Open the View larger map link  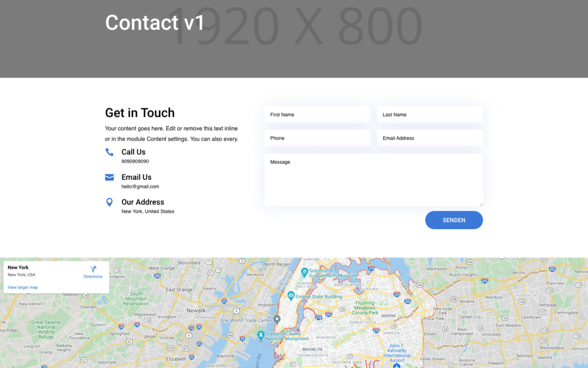[x=22, y=287]
